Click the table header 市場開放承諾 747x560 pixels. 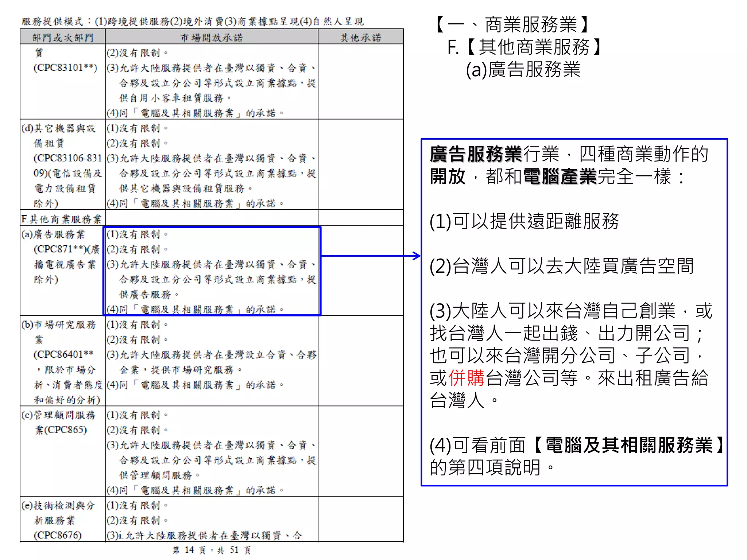point(212,38)
